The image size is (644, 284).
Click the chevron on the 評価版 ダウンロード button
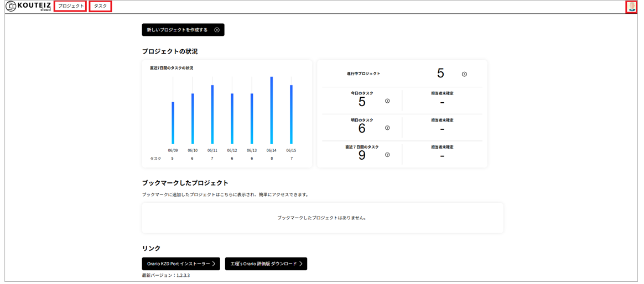(x=301, y=264)
